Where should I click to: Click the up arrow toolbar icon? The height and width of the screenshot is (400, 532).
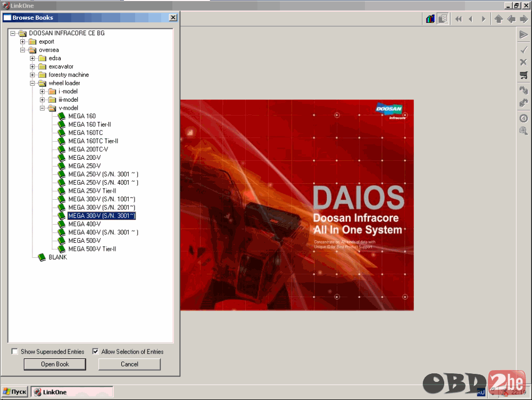click(498, 19)
